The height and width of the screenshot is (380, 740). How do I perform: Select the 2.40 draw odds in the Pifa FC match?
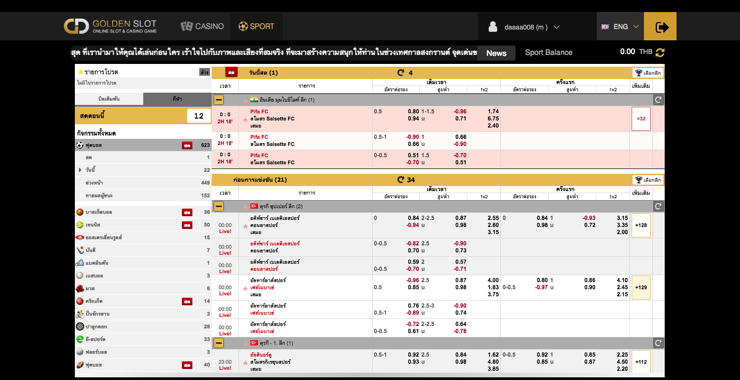493,126
